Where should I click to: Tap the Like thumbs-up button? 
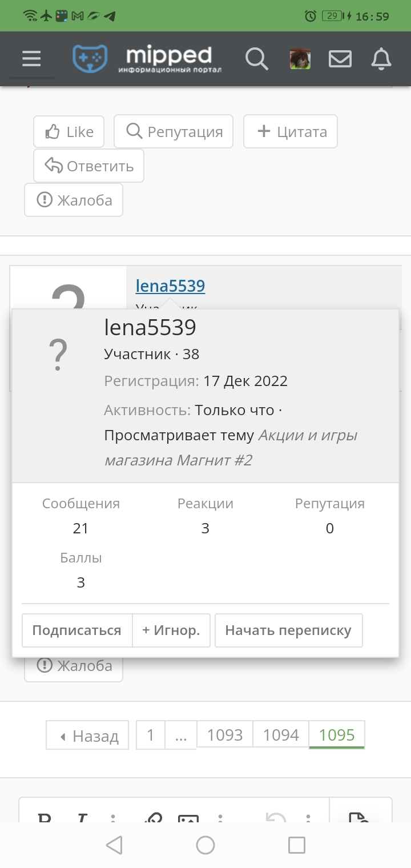(x=68, y=132)
